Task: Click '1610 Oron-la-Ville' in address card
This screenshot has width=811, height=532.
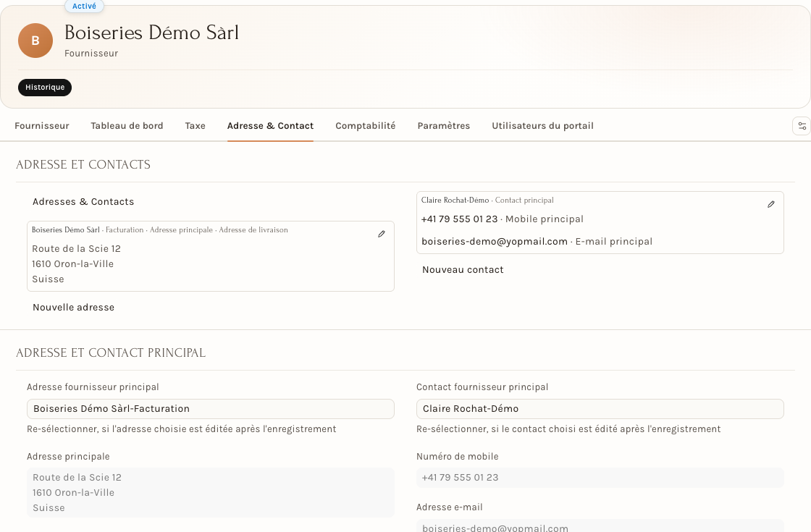Action: [73, 263]
